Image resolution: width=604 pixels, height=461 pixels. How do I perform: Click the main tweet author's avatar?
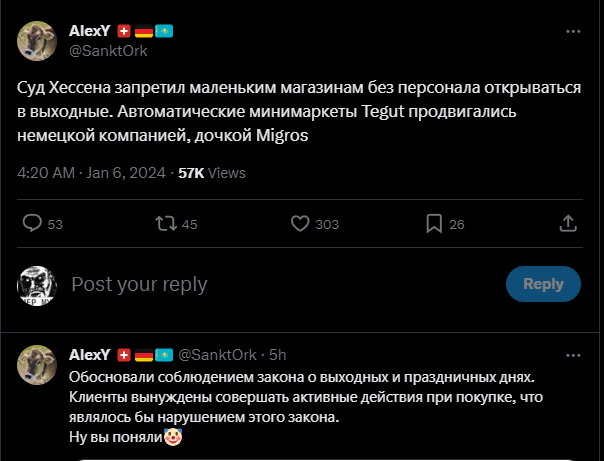coord(37,41)
